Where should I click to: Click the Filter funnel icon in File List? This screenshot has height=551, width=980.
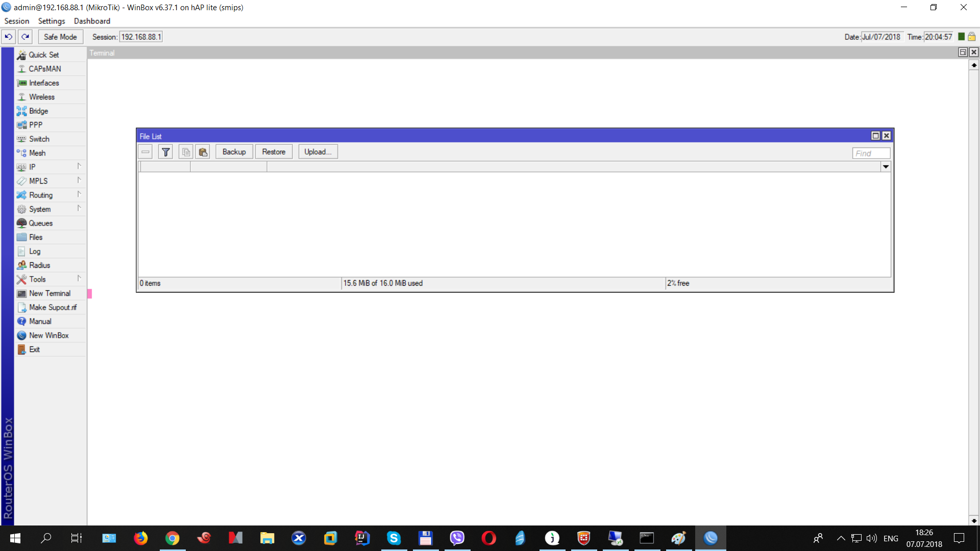166,152
